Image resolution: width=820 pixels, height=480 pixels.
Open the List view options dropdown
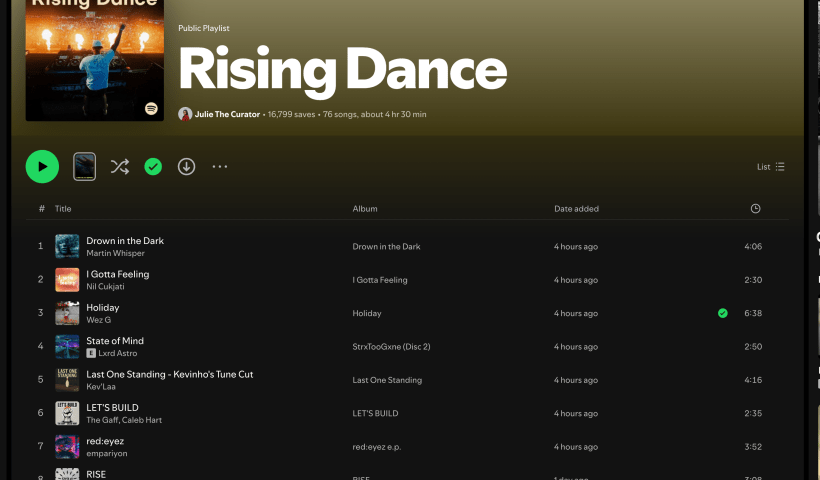click(x=770, y=167)
